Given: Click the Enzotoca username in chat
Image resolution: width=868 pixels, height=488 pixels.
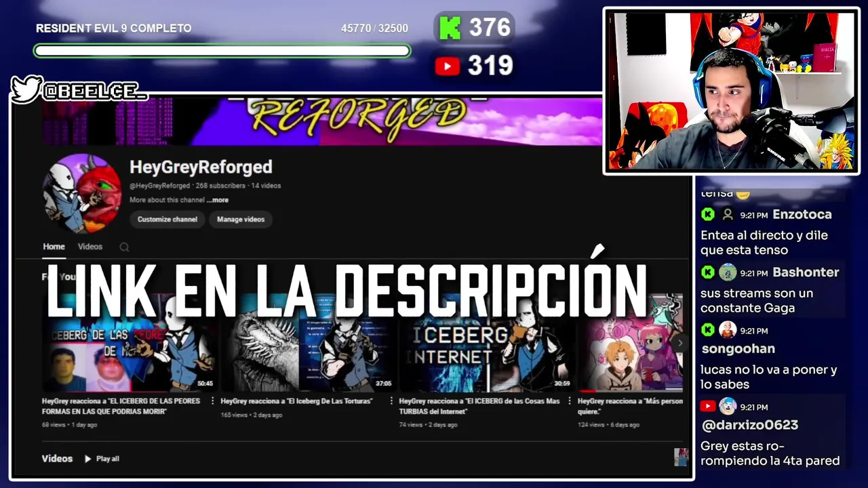Looking at the screenshot, I should 802,214.
